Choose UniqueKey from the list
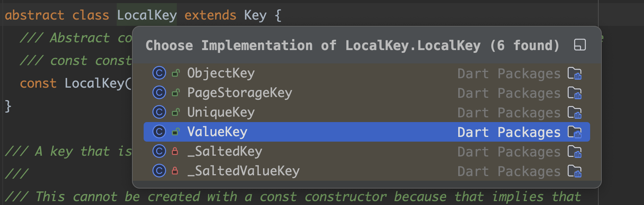Screen dimensions: 644x205 tap(366, 112)
